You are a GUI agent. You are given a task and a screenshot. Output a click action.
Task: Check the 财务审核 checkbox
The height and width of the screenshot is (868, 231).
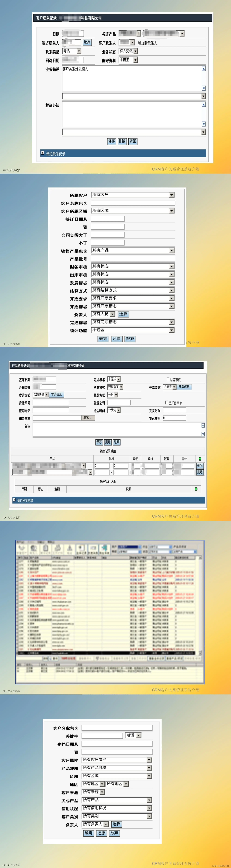(168, 379)
